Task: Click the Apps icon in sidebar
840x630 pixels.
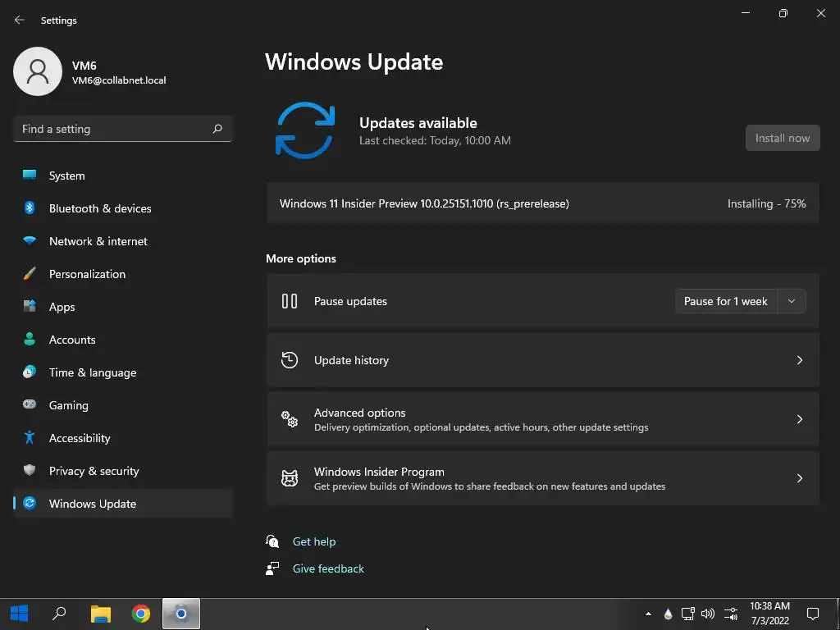Action: pos(30,307)
